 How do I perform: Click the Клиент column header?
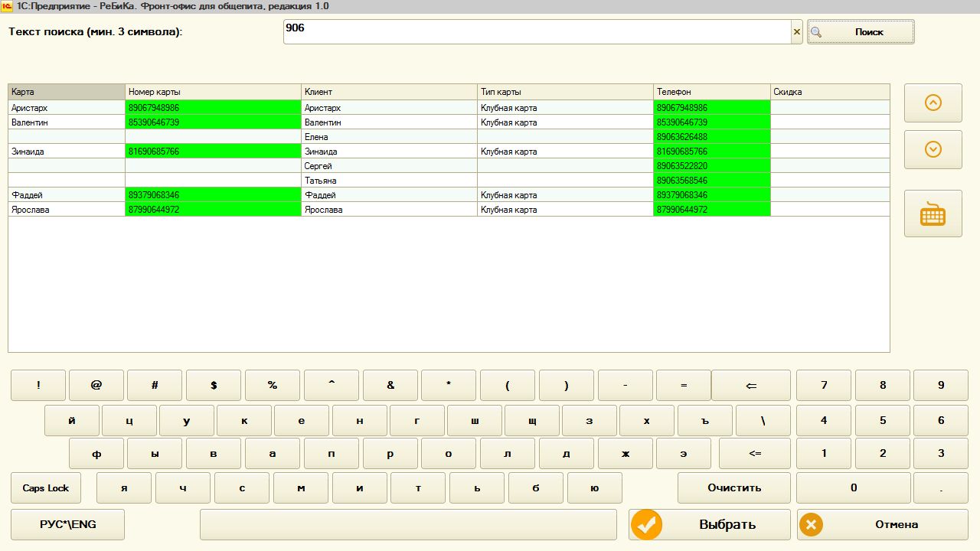point(389,92)
